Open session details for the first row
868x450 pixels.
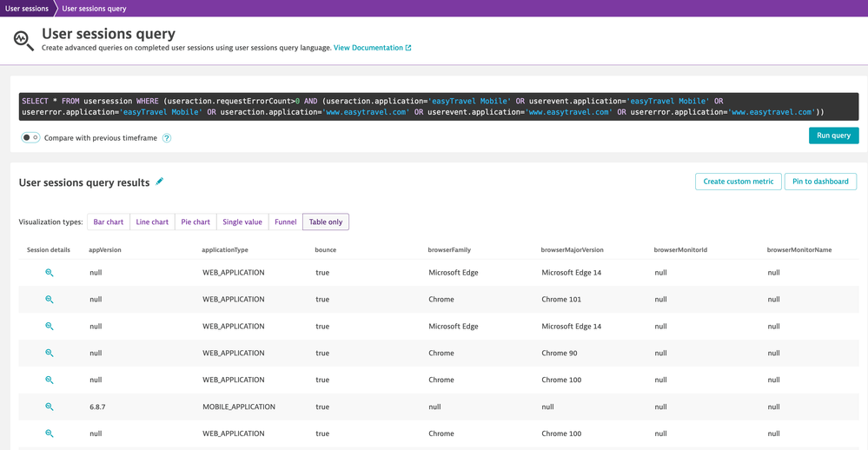pyautogui.click(x=50, y=273)
